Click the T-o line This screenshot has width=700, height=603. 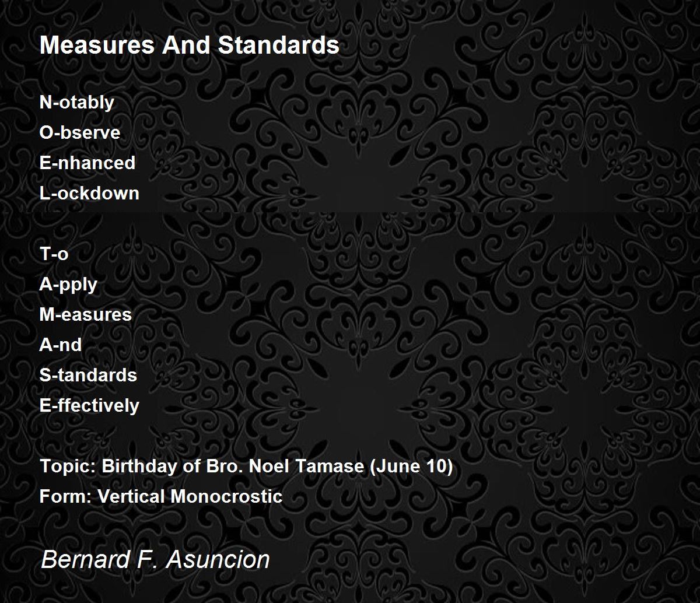[x=54, y=254]
